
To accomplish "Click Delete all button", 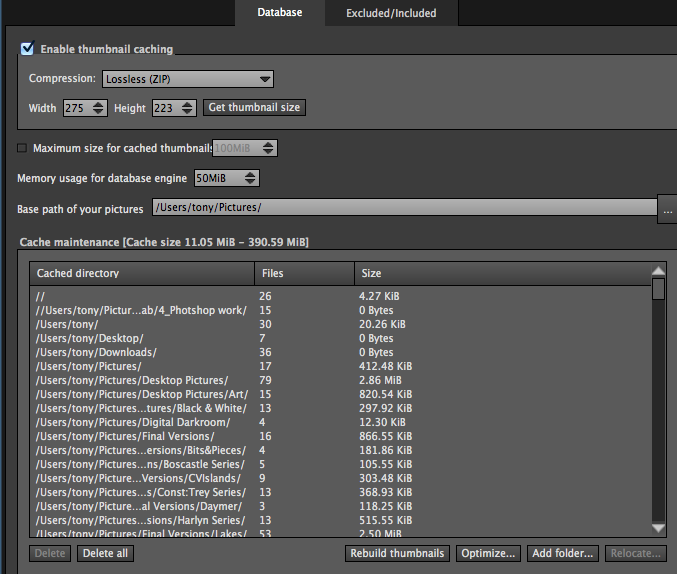I will pos(105,553).
